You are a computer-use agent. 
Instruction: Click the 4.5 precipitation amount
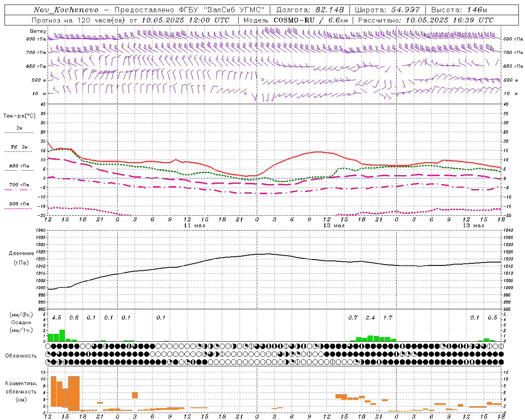click(x=57, y=318)
